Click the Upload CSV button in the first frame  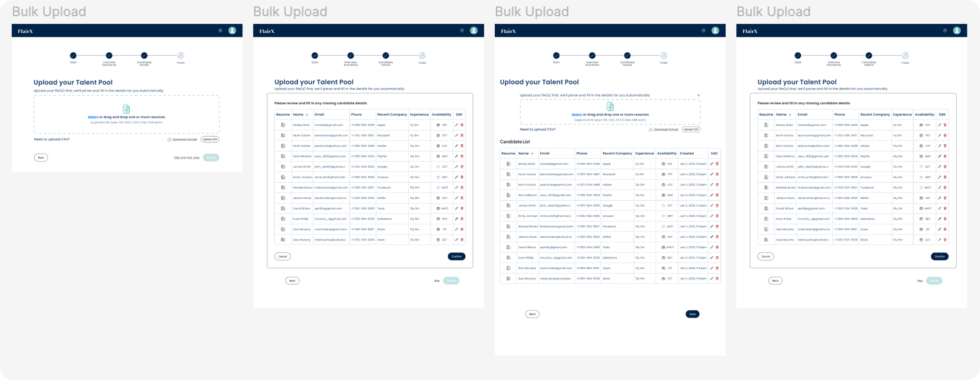(210, 139)
